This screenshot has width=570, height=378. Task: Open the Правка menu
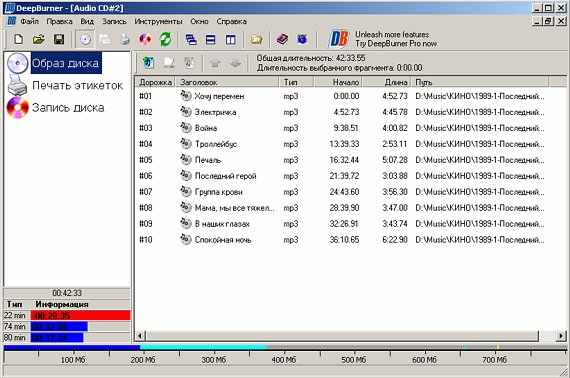59,21
